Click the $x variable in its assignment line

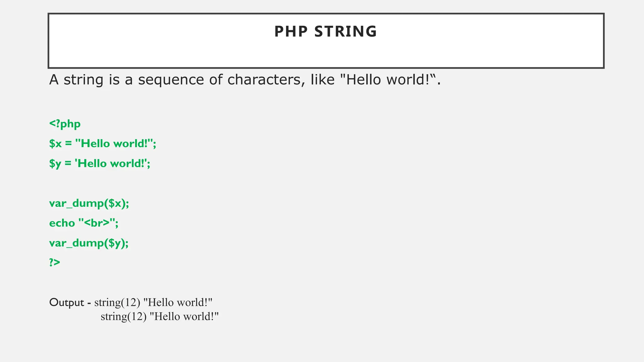pyautogui.click(x=55, y=144)
